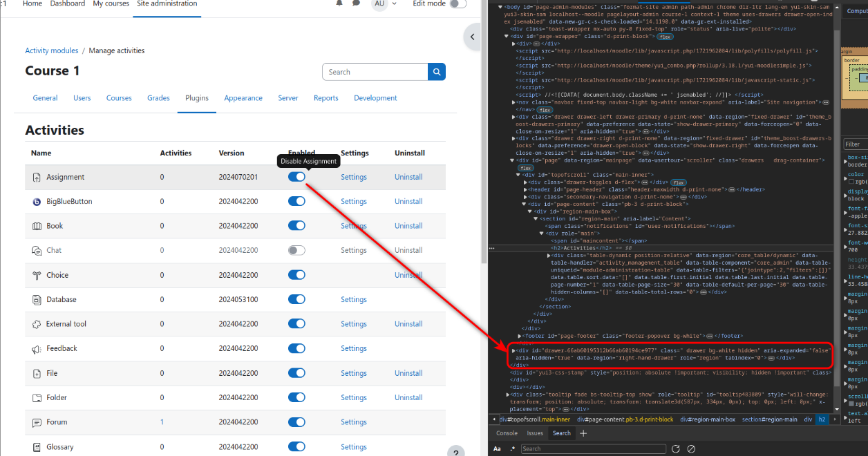Click the Book activity icon
Image resolution: width=868 pixels, height=456 pixels.
[x=37, y=226]
